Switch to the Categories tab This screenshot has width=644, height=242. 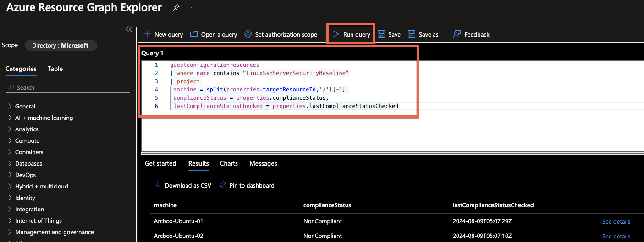coord(21,69)
